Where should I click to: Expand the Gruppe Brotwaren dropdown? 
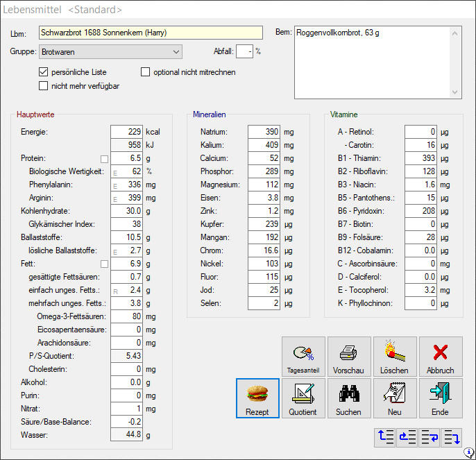point(175,51)
